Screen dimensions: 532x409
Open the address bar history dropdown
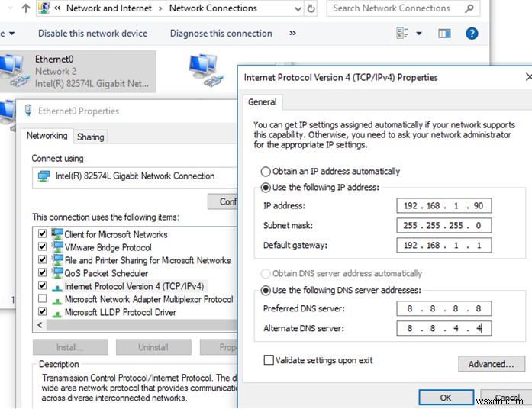[x=298, y=8]
